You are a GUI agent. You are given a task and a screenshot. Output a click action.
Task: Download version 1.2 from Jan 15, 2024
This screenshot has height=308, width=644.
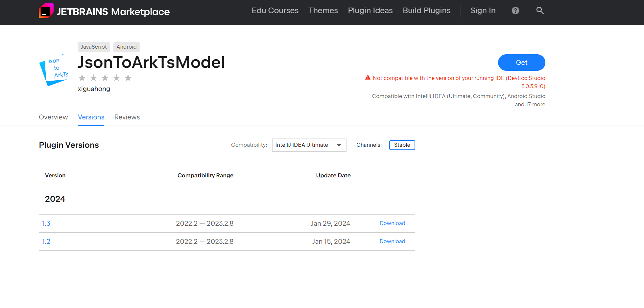(392, 241)
